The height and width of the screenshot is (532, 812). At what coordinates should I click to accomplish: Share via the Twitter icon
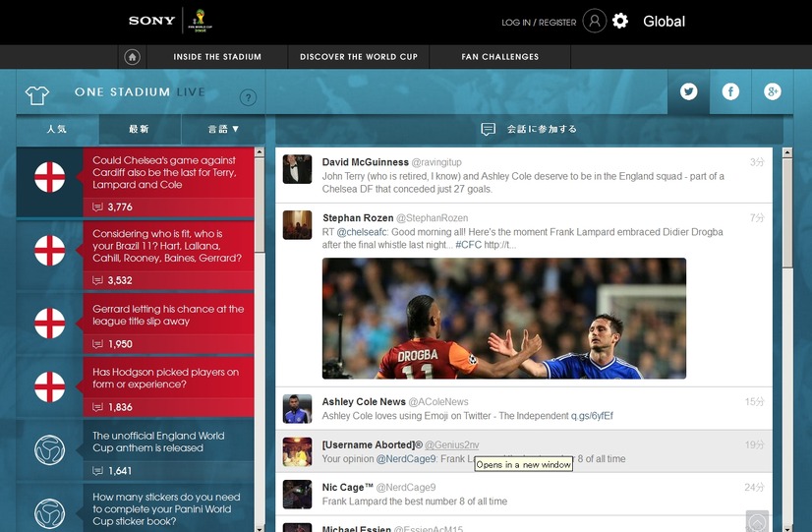(688, 91)
